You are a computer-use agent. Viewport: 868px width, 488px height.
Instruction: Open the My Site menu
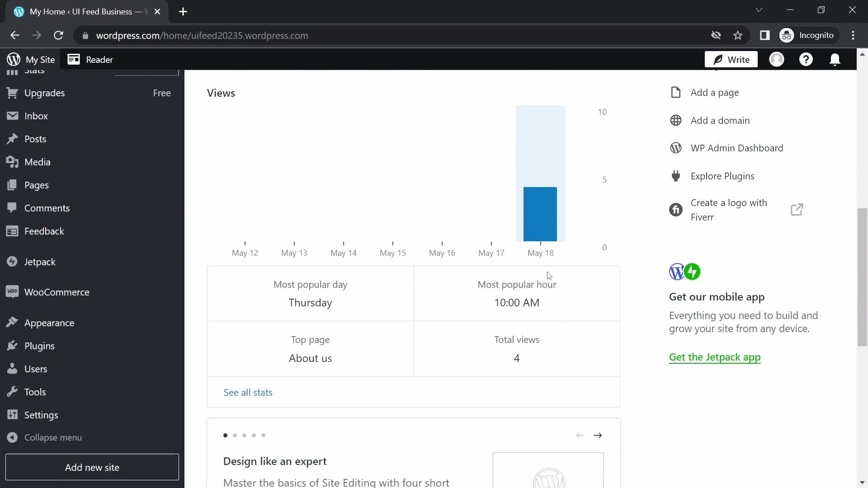[31, 59]
